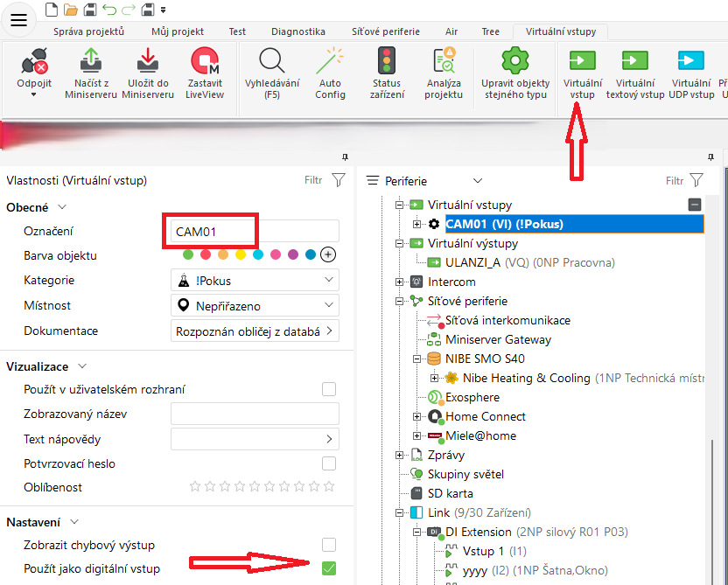Viewport: 728px width, 585px height.
Task: Open the Kategorie dropdown showing !Pokus
Action: tap(254, 281)
